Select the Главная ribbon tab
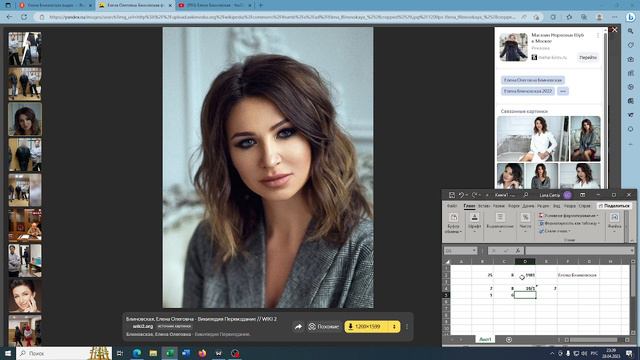 coord(469,206)
